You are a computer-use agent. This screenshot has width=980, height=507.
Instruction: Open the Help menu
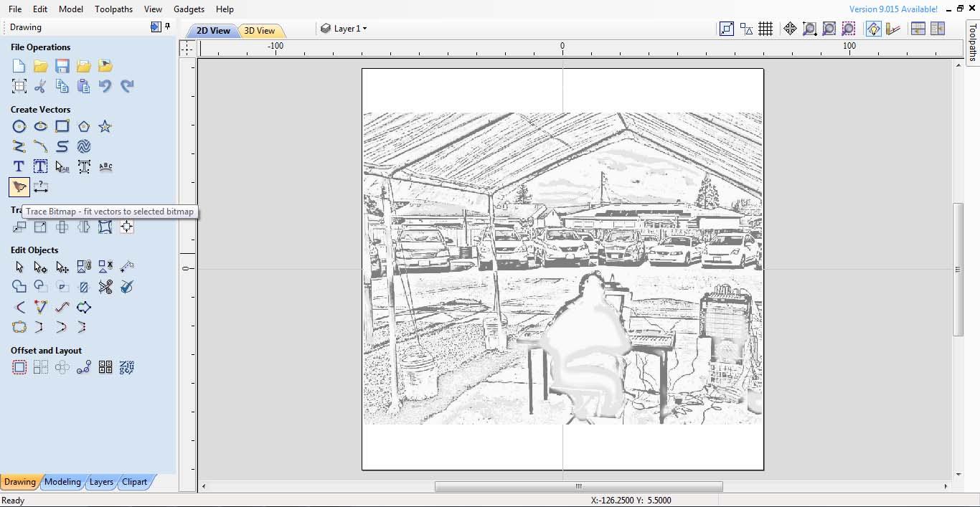click(225, 9)
